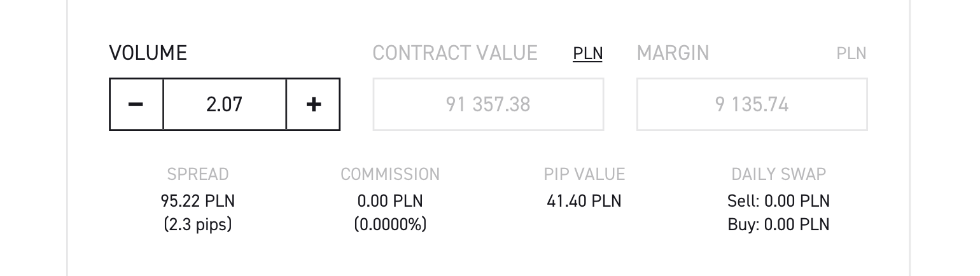Click the PIP VALUE label
The image size is (980, 276).
[x=584, y=174]
